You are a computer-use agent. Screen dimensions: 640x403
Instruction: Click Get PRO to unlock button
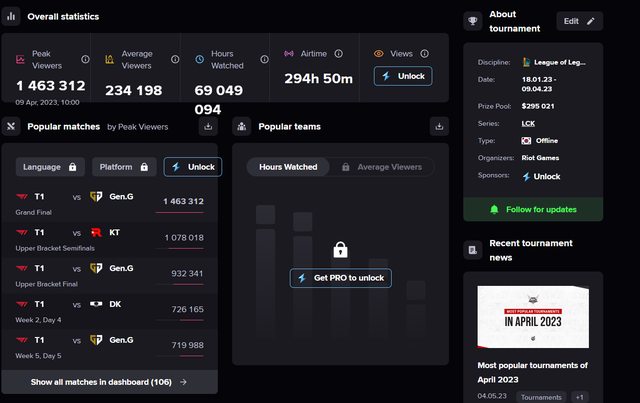click(340, 277)
